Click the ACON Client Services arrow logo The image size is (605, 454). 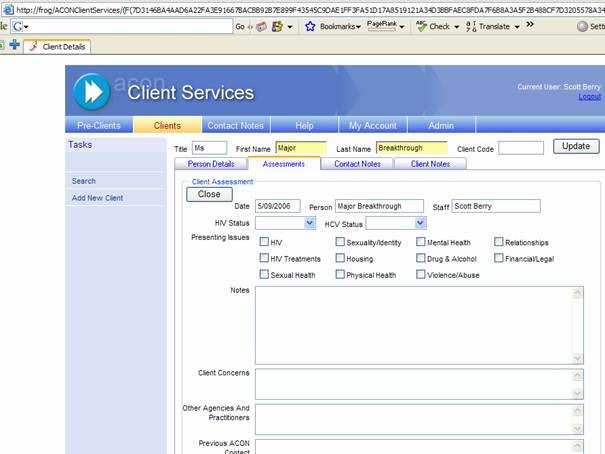point(92,92)
